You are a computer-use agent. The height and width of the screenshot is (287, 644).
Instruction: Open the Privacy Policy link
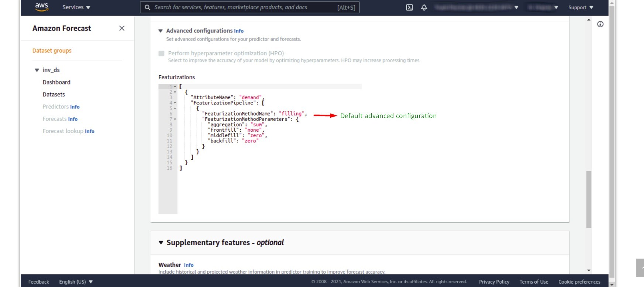click(x=494, y=282)
